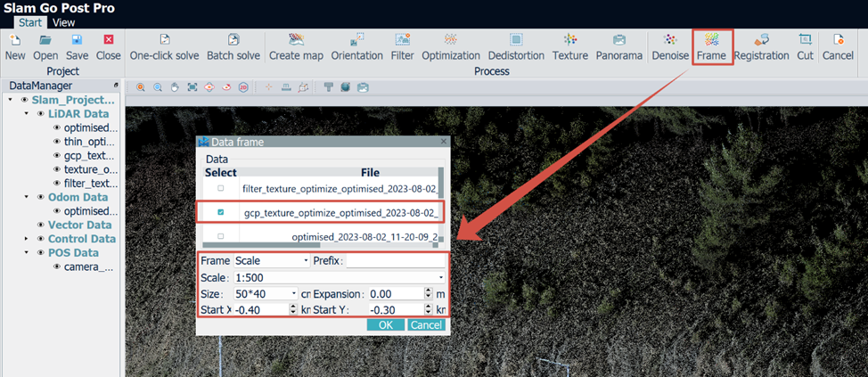868x377 pixels.
Task: Click the Prefix input field
Action: (x=396, y=260)
